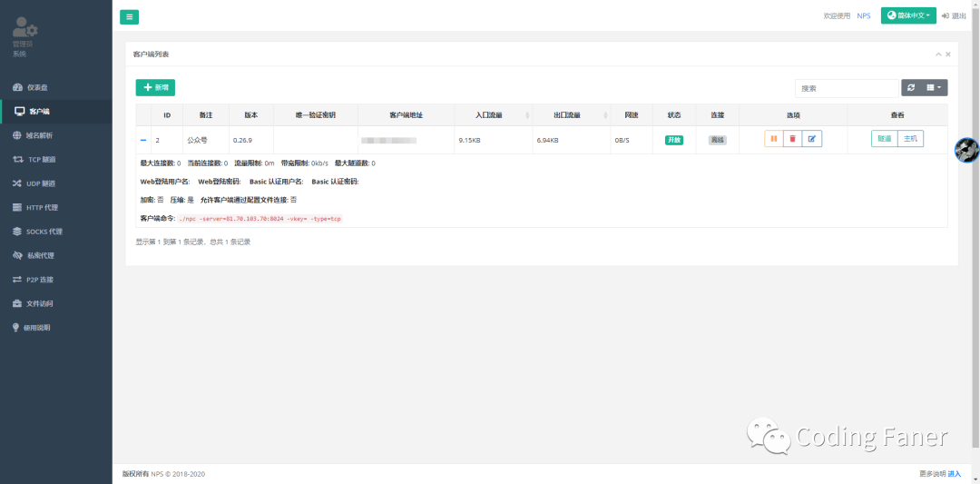Toggle the hamburger sidebar menu button
The height and width of the screenshot is (484, 980).
pos(130,17)
